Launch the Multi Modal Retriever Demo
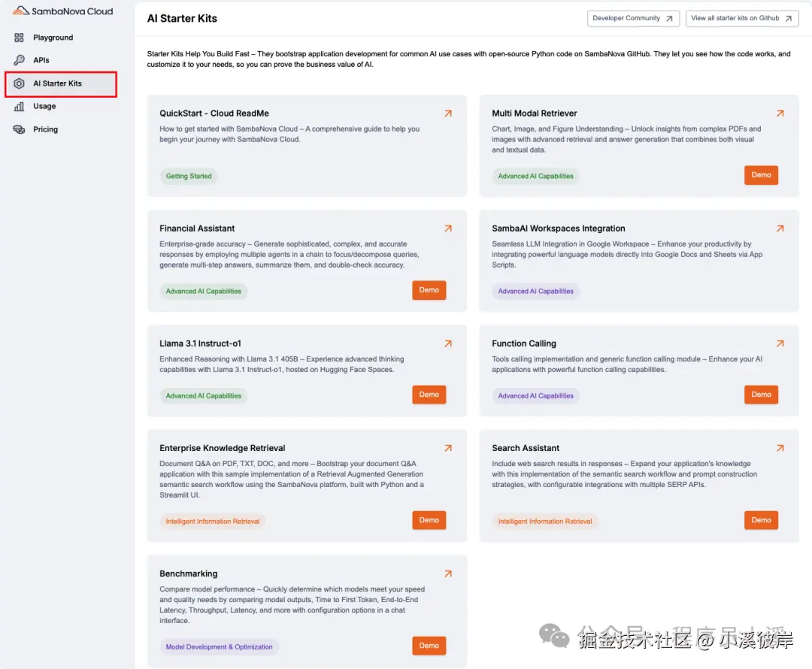Image resolution: width=812 pixels, height=669 pixels. pyautogui.click(x=761, y=175)
